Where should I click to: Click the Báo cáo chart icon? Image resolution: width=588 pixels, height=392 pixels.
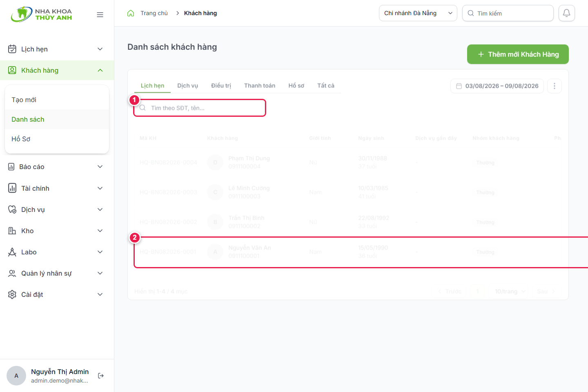(x=11, y=167)
